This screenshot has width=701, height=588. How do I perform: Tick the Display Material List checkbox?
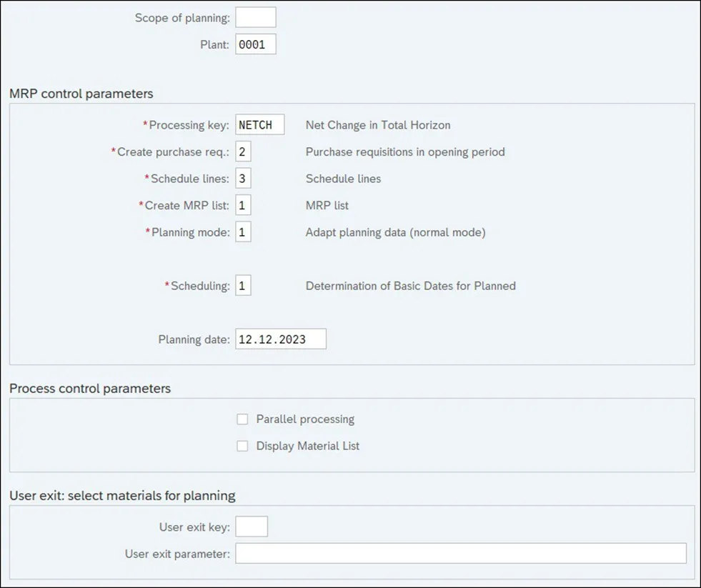[x=243, y=446]
